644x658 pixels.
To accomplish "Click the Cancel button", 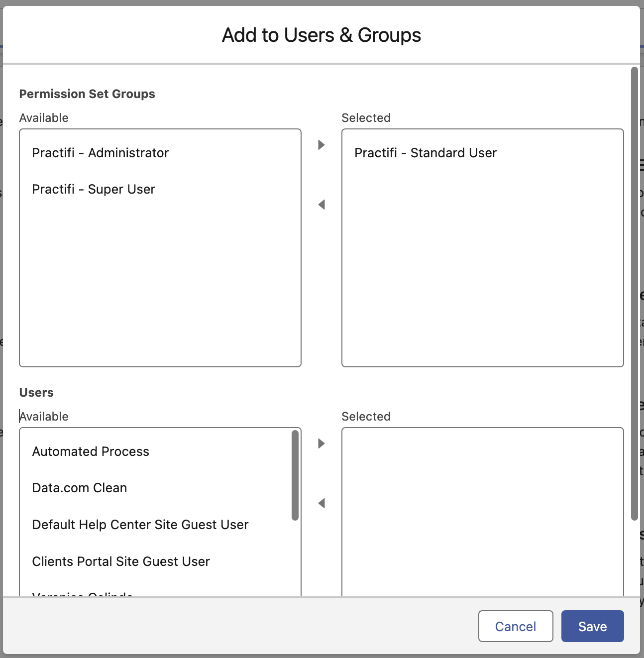I will tap(516, 626).
